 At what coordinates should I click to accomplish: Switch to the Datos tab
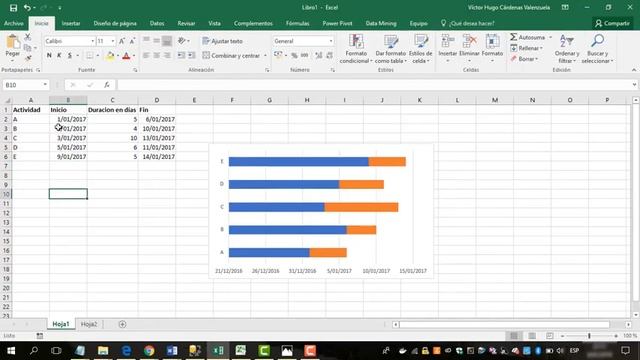coord(157,24)
